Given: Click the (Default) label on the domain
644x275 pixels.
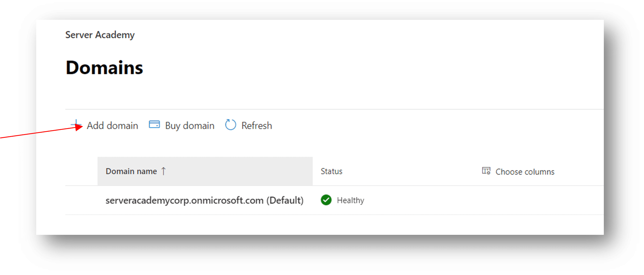Looking at the screenshot, I should (285, 201).
